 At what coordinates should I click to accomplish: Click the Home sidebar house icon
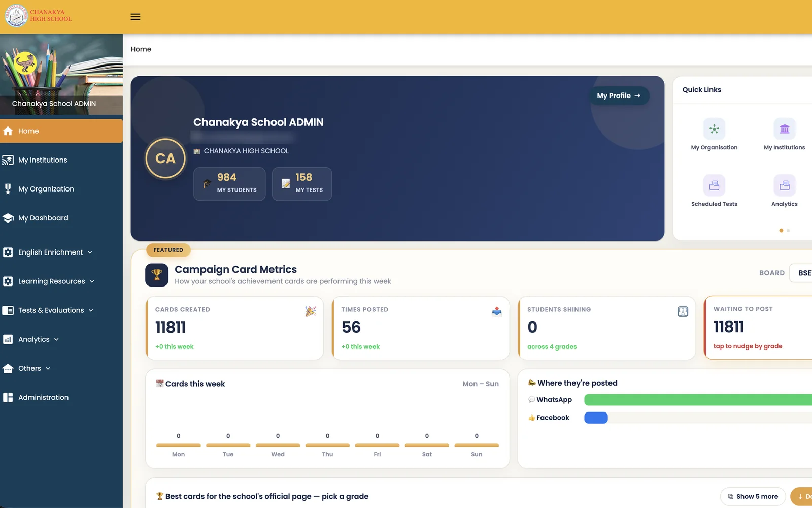click(8, 131)
